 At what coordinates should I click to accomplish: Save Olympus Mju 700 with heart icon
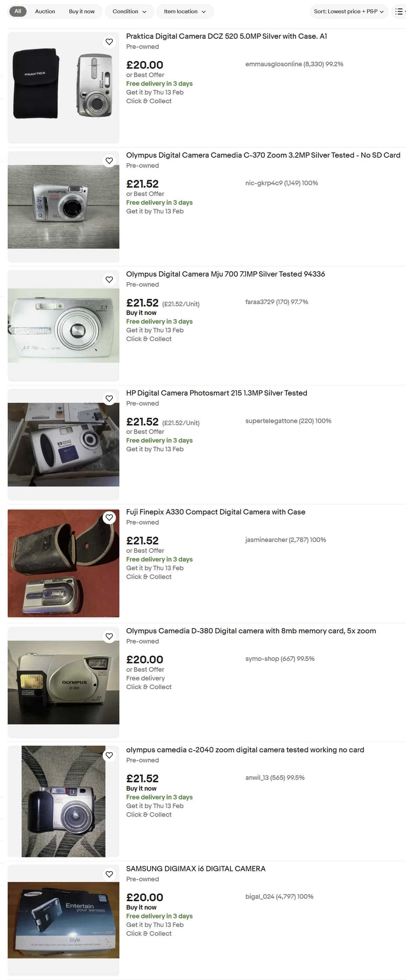[109, 280]
